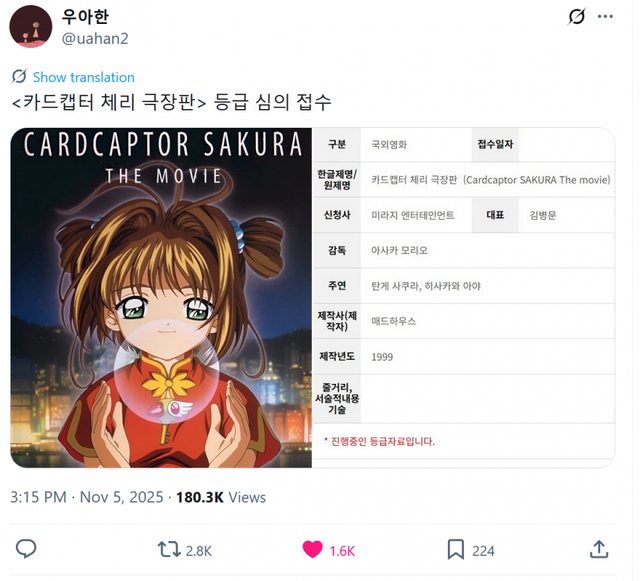Click the 180.3K Views count

click(221, 497)
